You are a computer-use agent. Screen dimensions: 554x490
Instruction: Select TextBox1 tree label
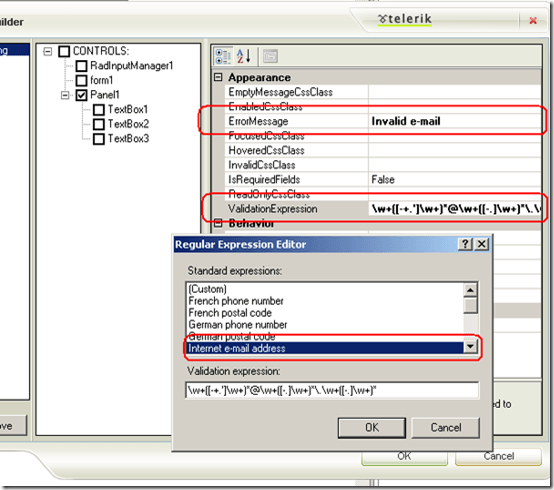(x=128, y=110)
